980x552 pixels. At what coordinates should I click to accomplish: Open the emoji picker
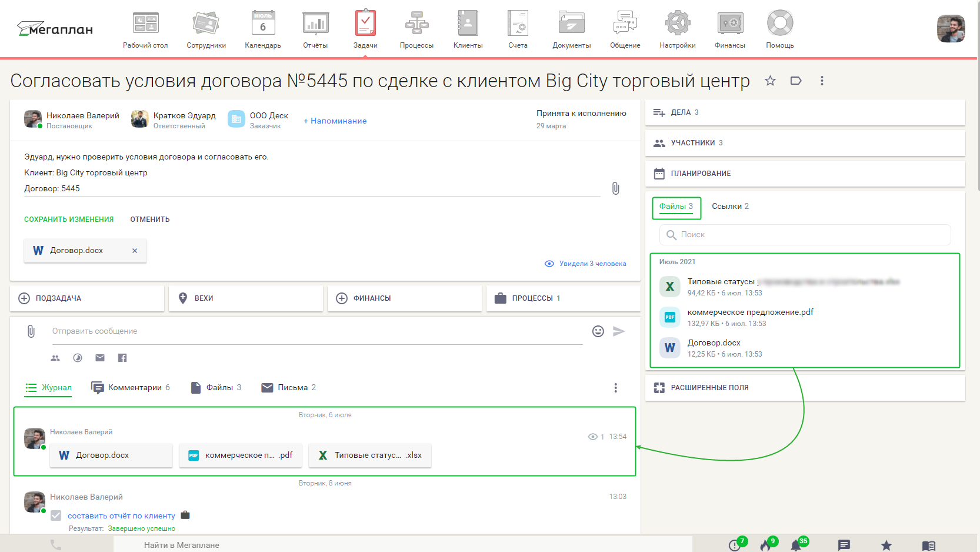click(598, 331)
